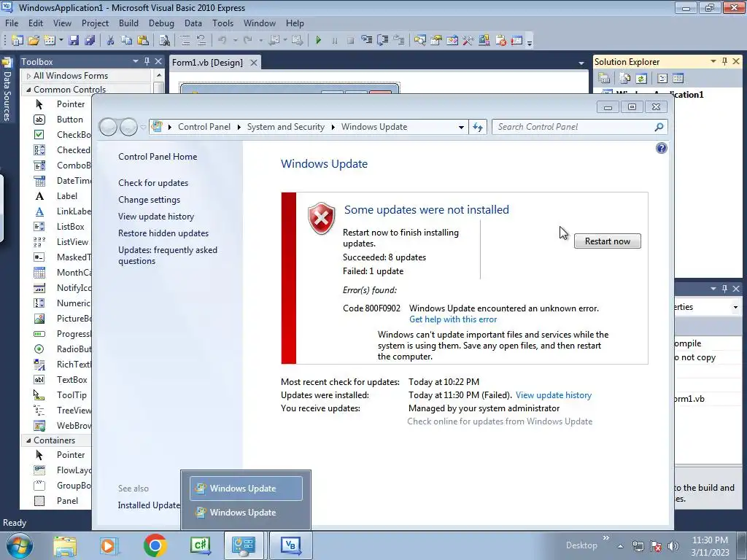The image size is (747, 560).
Task: Toggle auto-hide pin on Solution Explorer
Action: [x=724, y=61]
